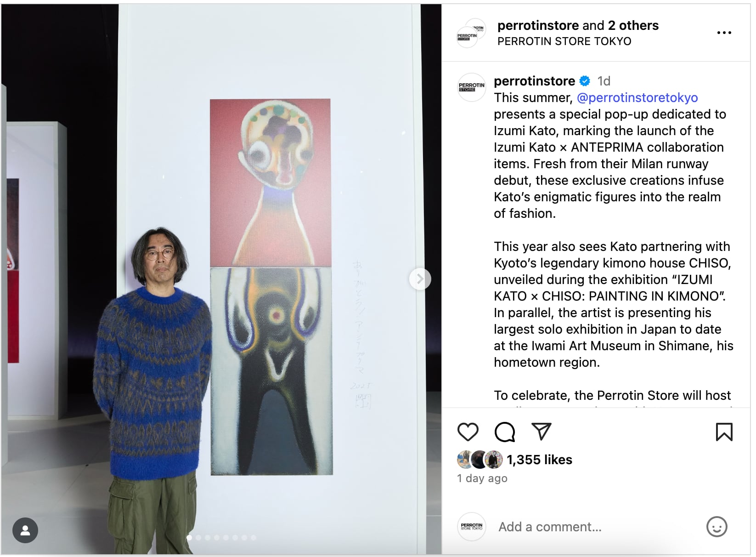
Task: Like the post with the heart icon
Action: (468, 432)
